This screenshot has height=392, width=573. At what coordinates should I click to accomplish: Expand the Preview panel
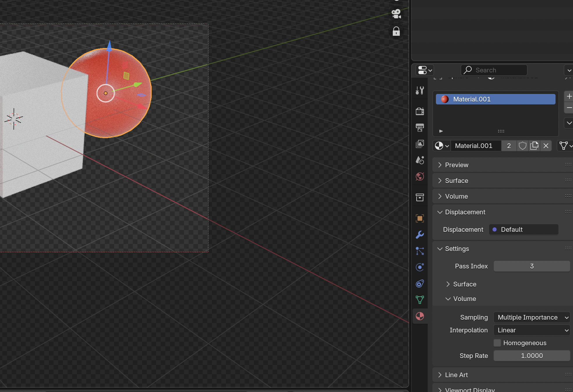pyautogui.click(x=457, y=165)
